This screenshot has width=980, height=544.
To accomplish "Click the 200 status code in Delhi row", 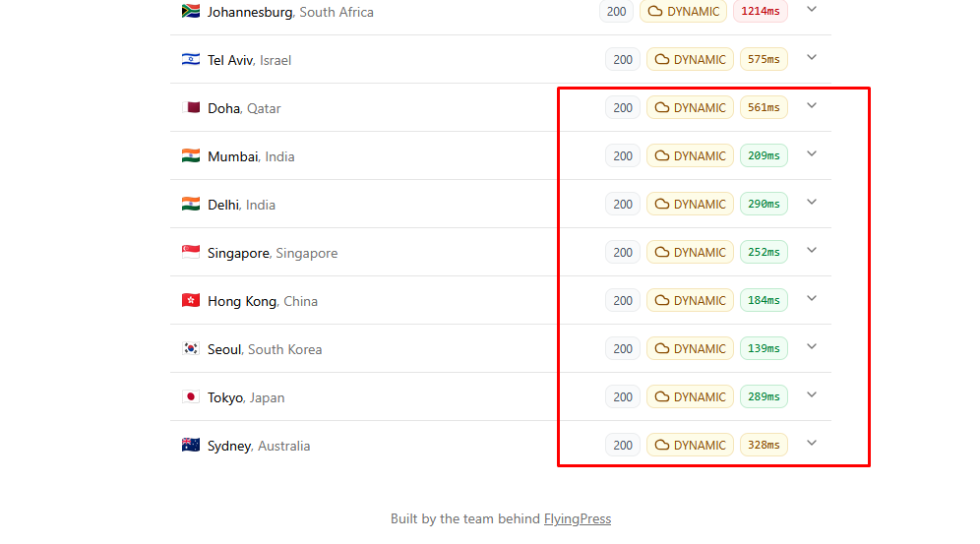I will point(623,204).
